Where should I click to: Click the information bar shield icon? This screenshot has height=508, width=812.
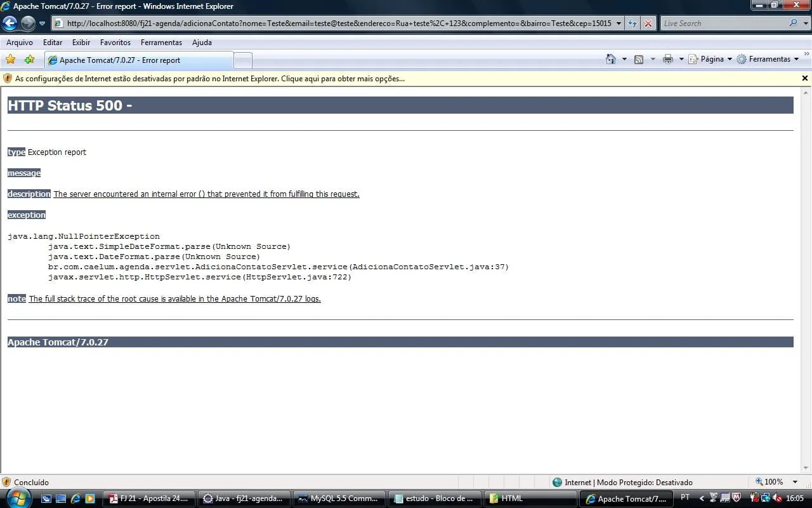point(8,79)
